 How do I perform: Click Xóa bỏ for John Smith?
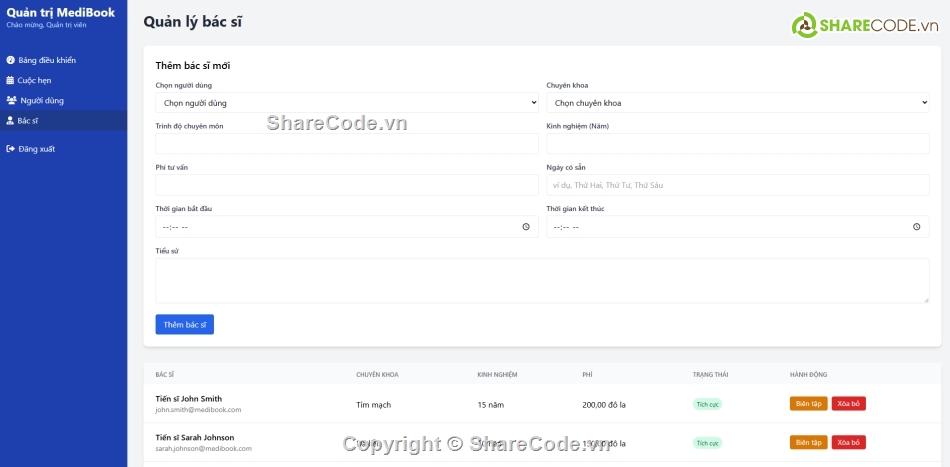(x=848, y=404)
